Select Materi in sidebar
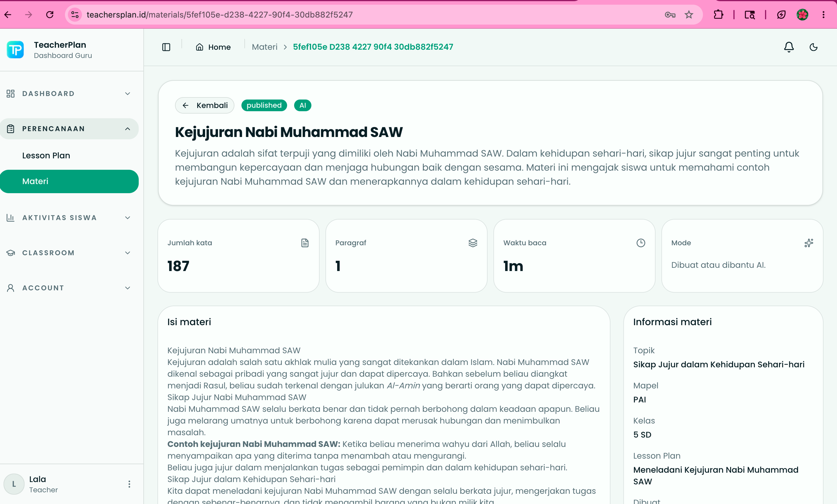The image size is (837, 504). pyautogui.click(x=69, y=181)
